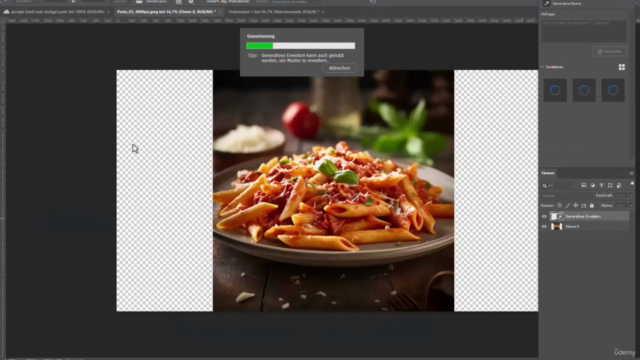Lock transparent pixels icon
This screenshot has height=360, width=640.
(x=560, y=206)
